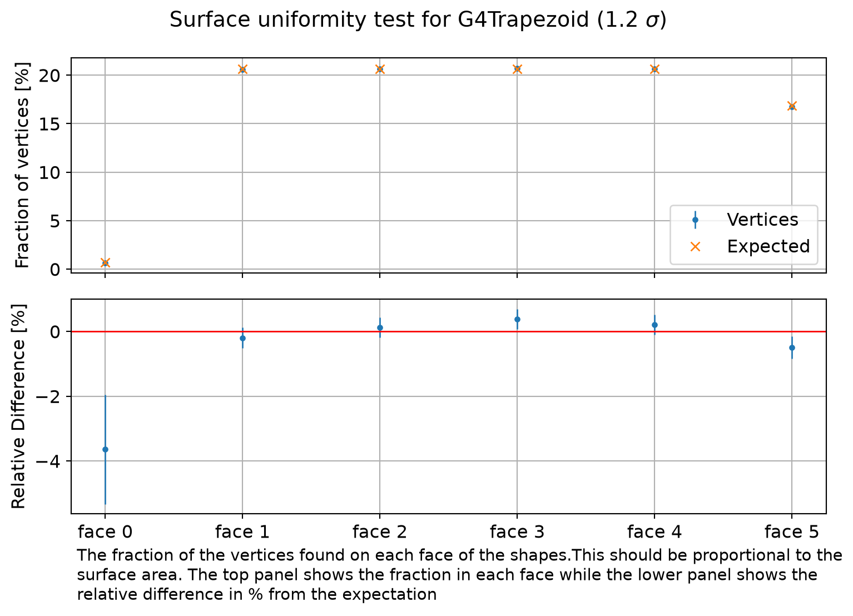
Task: Click the face 3 x-axis tick label
Action: pyautogui.click(x=517, y=532)
